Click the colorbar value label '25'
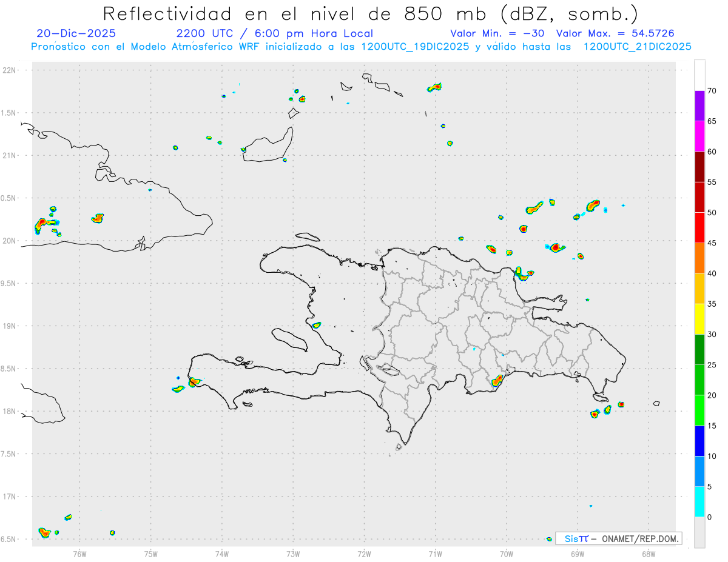This screenshot has height=562, width=728. pyautogui.click(x=711, y=364)
